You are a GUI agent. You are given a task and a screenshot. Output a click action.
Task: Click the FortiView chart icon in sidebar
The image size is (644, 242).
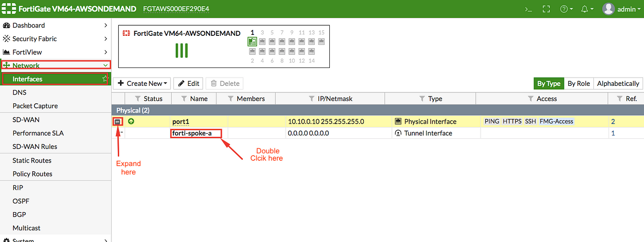tap(6, 52)
